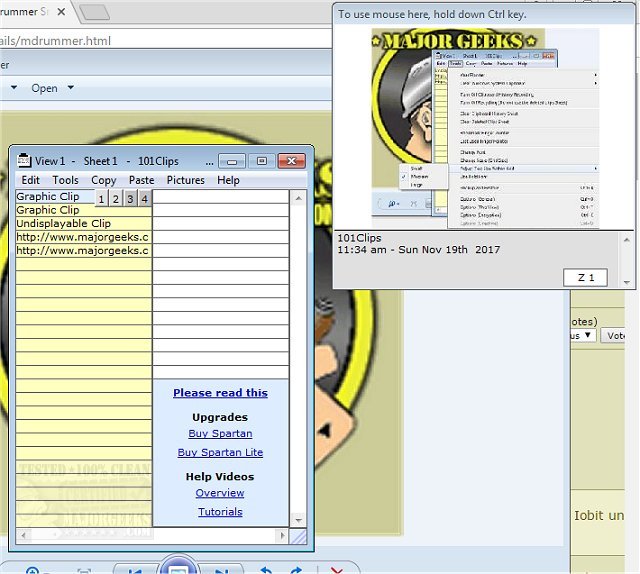Screen dimensions: 640x574
Task: Click the Vote button on webpage
Action: click(x=614, y=336)
